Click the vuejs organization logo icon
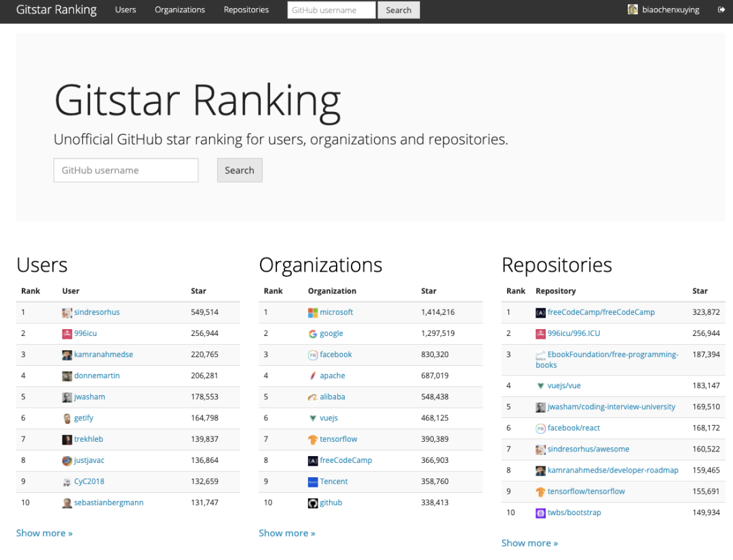 point(313,418)
